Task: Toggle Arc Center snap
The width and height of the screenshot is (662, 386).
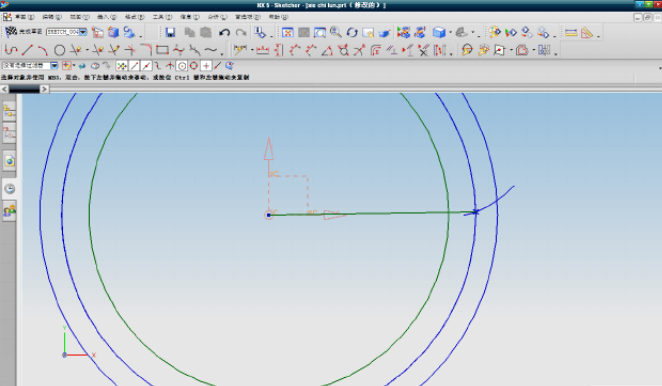Action: click(182, 66)
